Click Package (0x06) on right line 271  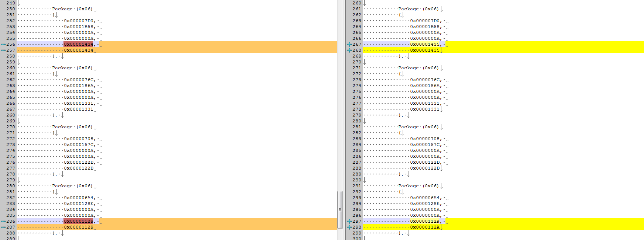coord(419,68)
